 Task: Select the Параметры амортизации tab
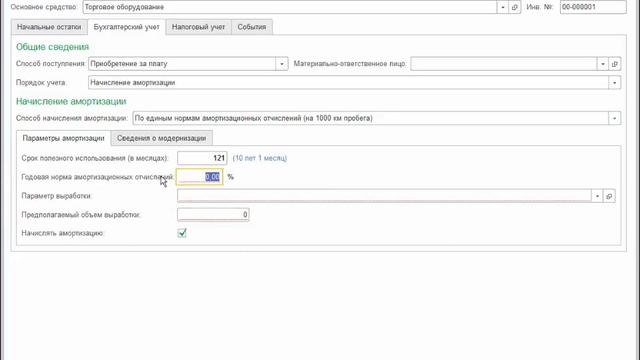tap(64, 138)
